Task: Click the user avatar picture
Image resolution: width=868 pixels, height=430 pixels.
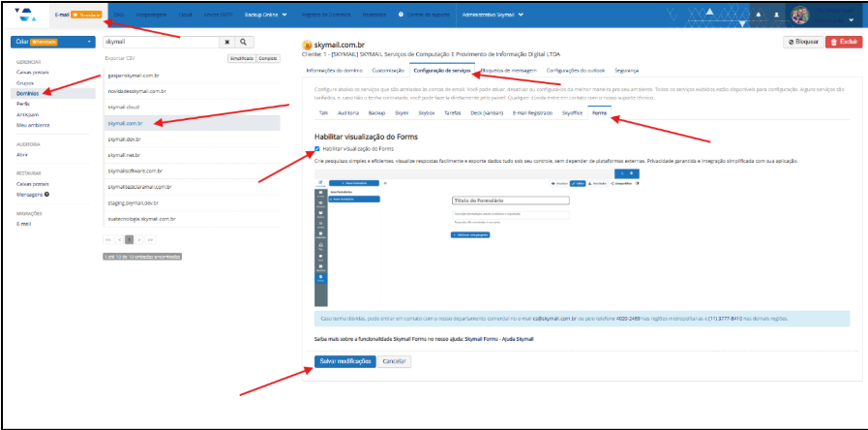Action: [x=800, y=15]
